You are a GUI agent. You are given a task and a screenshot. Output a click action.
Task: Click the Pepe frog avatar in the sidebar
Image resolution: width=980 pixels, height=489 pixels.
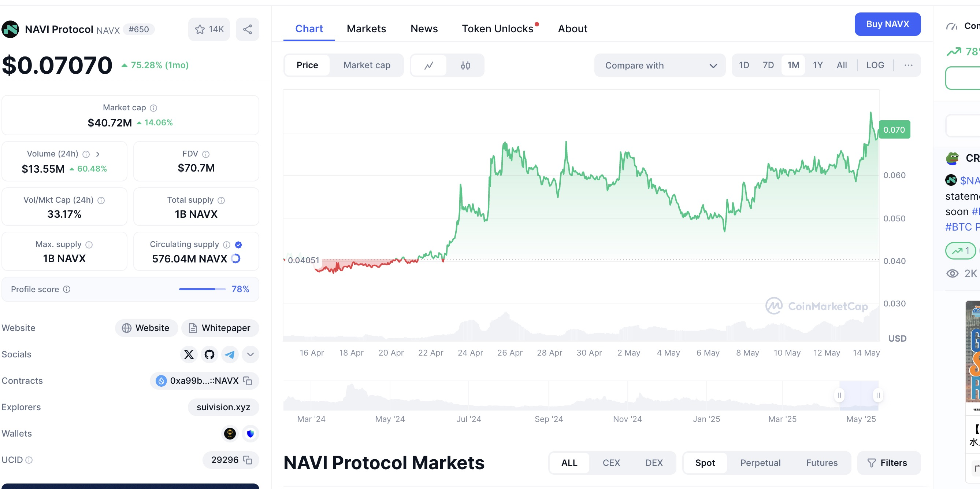(x=952, y=158)
